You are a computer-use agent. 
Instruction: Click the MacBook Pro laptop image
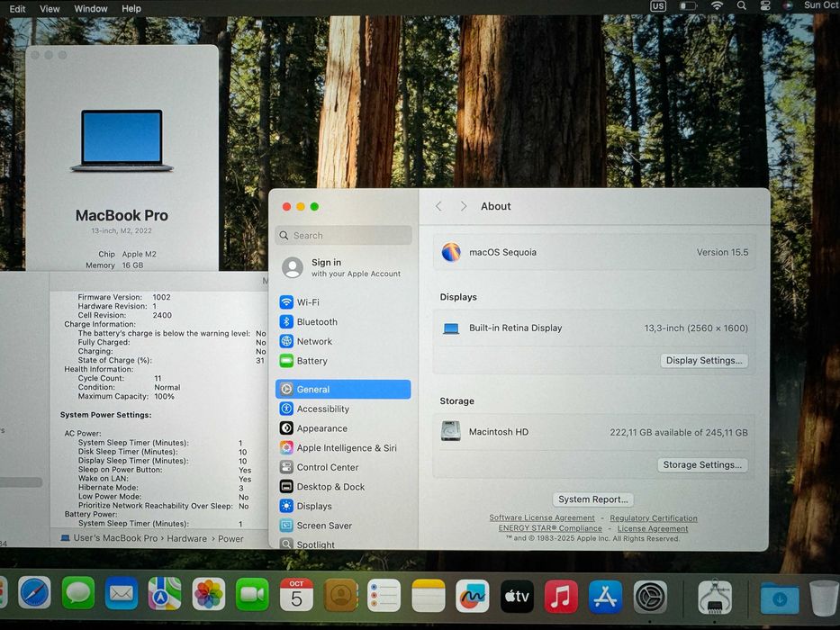click(x=122, y=141)
